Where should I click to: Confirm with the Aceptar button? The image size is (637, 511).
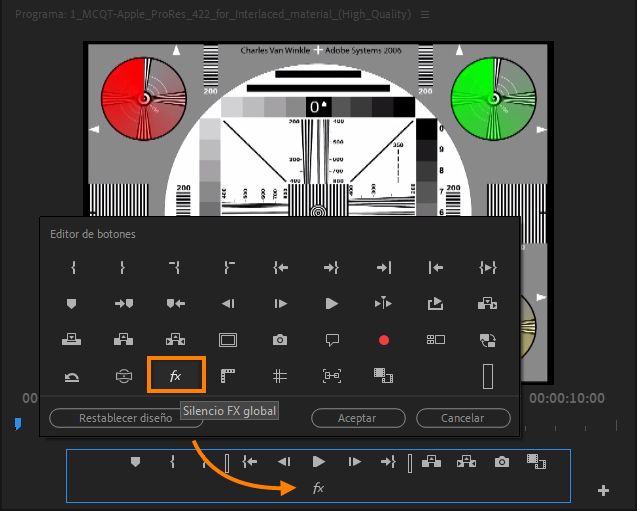[x=358, y=418]
